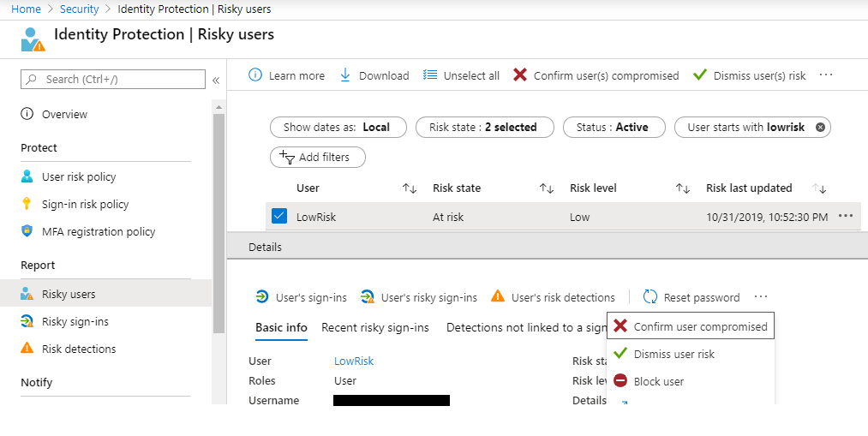This screenshot has width=868, height=436.
Task: Open the Details toolbar ellipsis menu
Action: click(761, 297)
